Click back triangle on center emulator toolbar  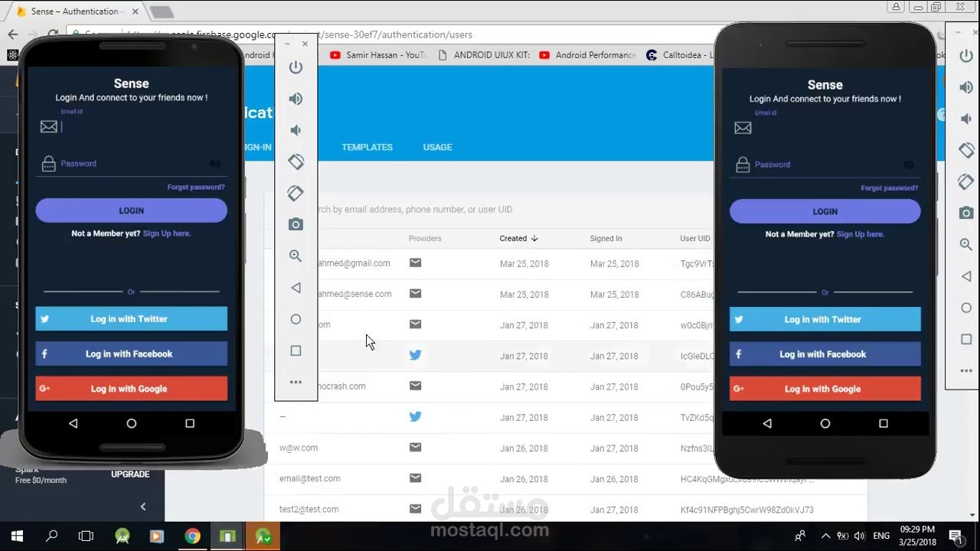tap(296, 288)
